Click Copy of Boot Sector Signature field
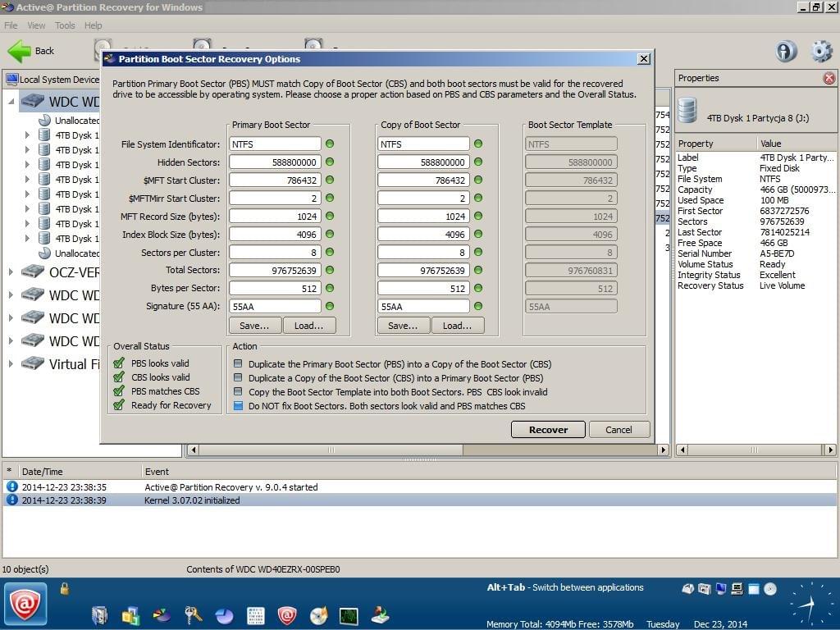The image size is (840, 630). [x=423, y=307]
